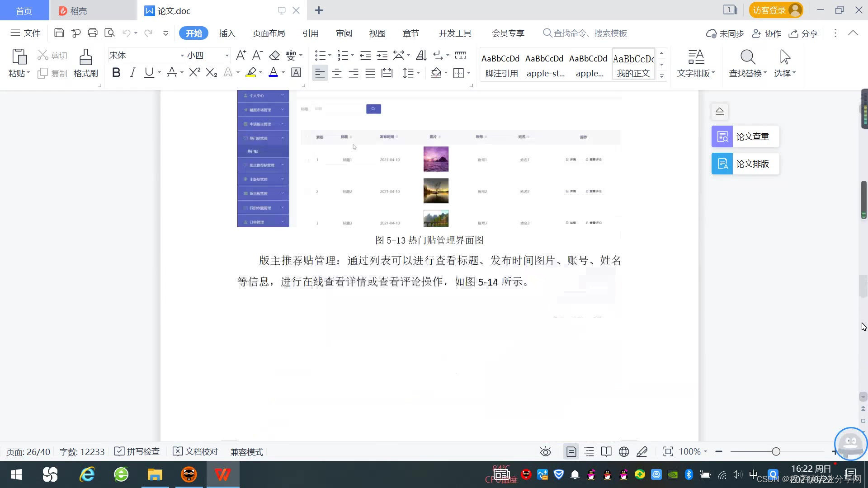Screen dimensions: 868x488
Task: Click the zoom slider handle
Action: coord(776,451)
